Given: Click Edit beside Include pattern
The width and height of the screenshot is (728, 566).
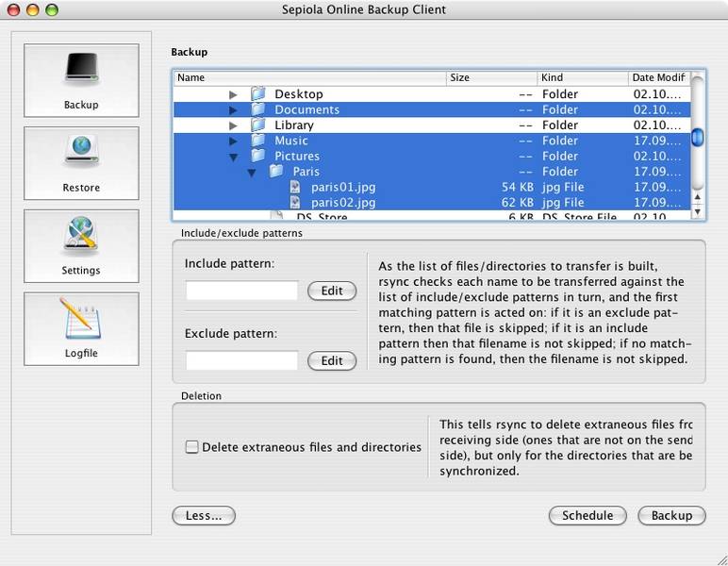Looking at the screenshot, I should click(332, 291).
